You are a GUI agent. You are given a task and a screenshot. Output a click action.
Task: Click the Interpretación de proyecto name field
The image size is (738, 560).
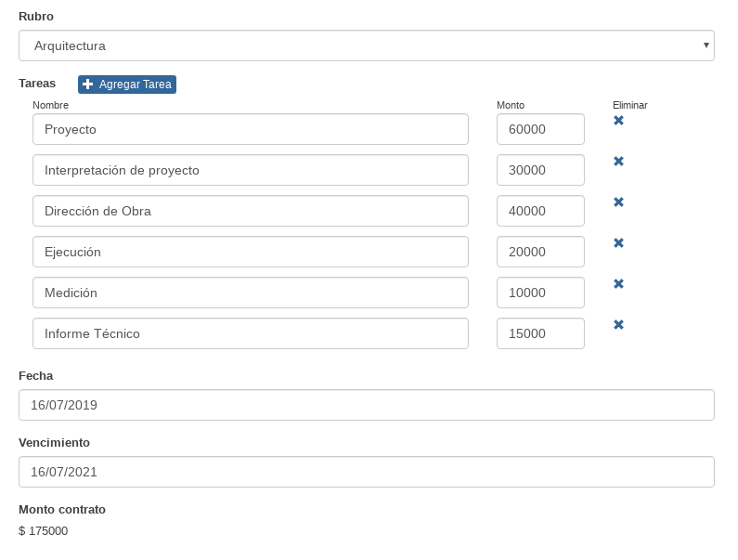point(250,170)
